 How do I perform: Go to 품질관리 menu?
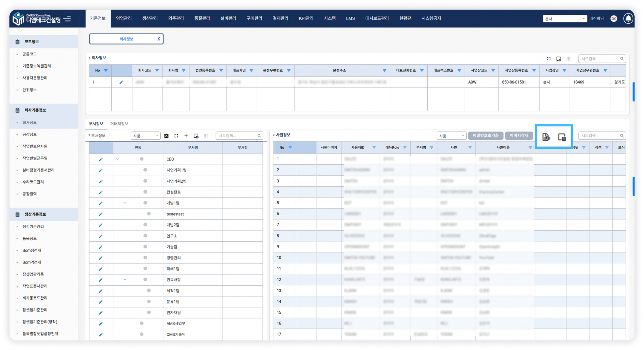click(x=202, y=18)
